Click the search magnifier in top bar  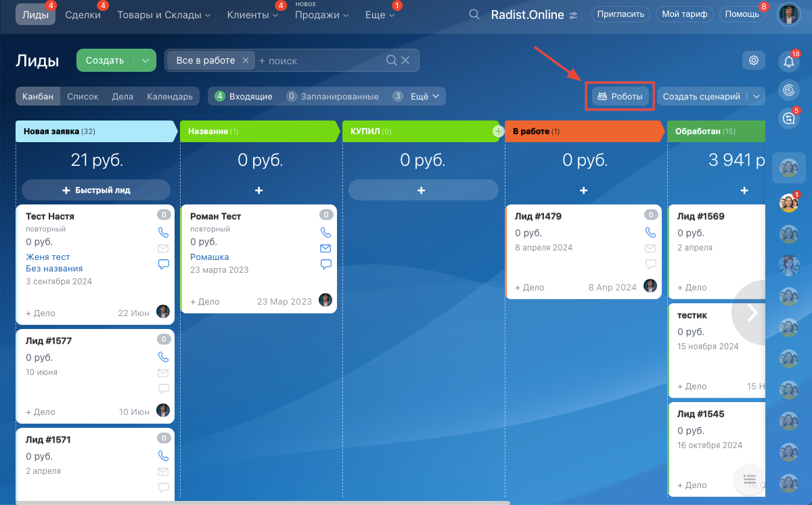tap(475, 15)
